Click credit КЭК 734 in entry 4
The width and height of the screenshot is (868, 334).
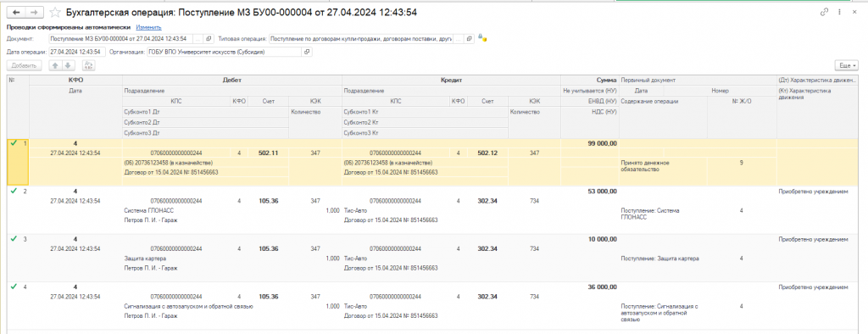[x=534, y=297]
